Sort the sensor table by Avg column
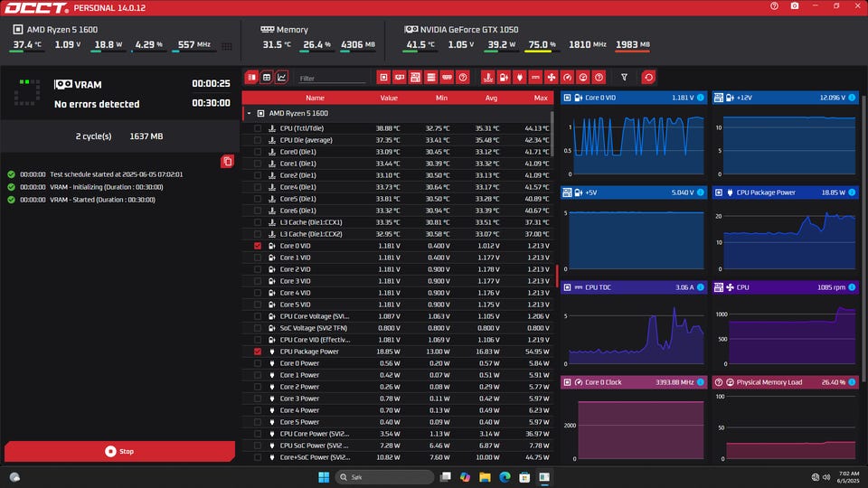 491,98
